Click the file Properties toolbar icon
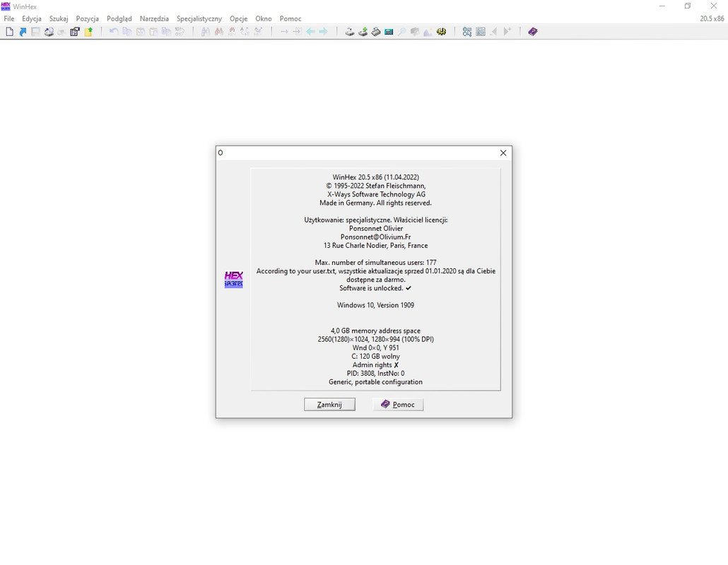This screenshot has height=565, width=728. point(75,32)
